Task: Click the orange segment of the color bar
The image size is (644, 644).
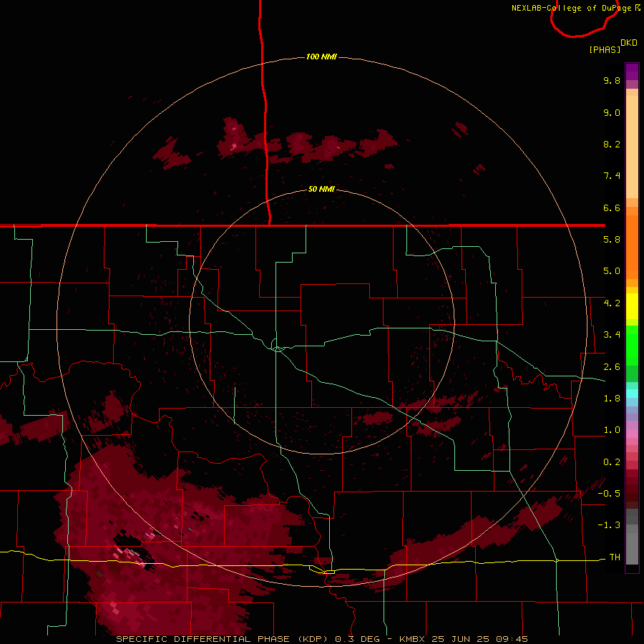Action: (x=632, y=246)
